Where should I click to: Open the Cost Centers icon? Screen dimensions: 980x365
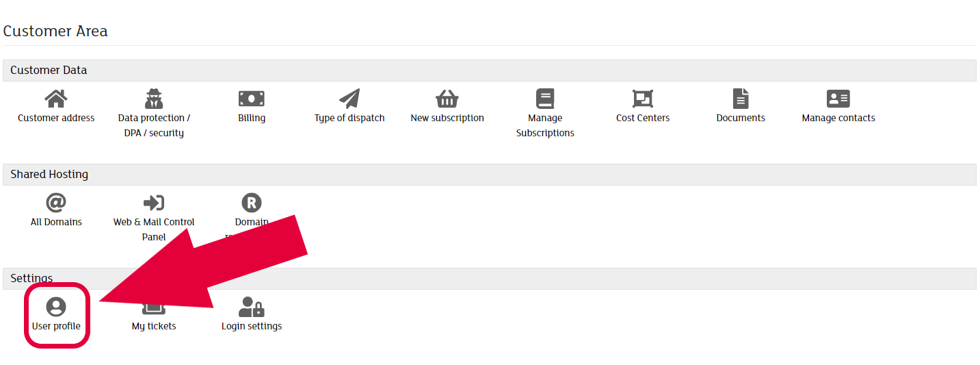pos(643,99)
